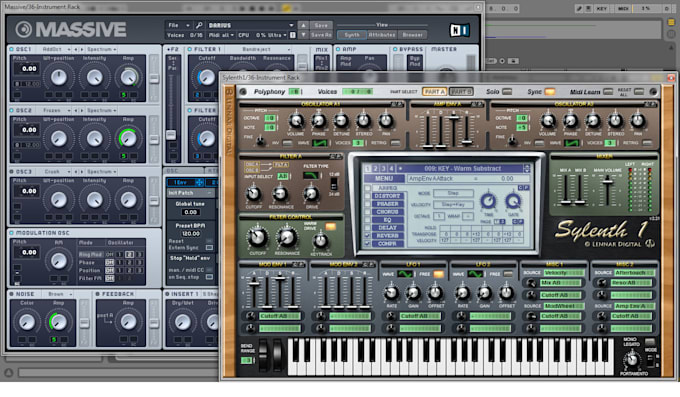Open Massive Midi all dropdown

(221, 35)
